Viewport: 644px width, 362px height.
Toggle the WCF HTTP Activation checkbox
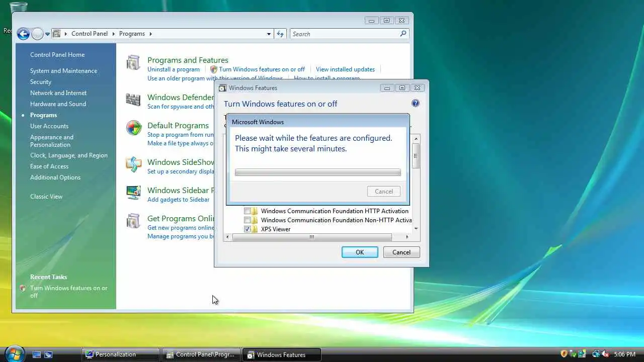point(247,211)
